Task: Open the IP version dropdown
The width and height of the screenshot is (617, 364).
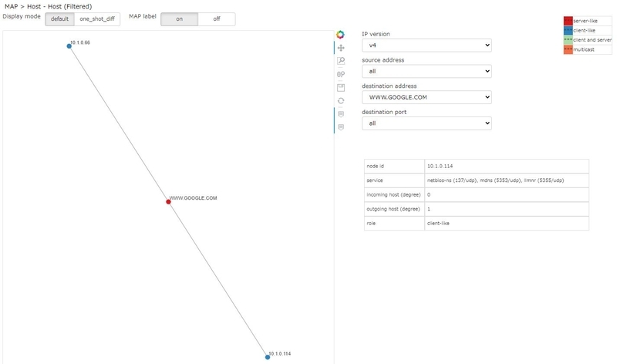Action: click(x=427, y=45)
